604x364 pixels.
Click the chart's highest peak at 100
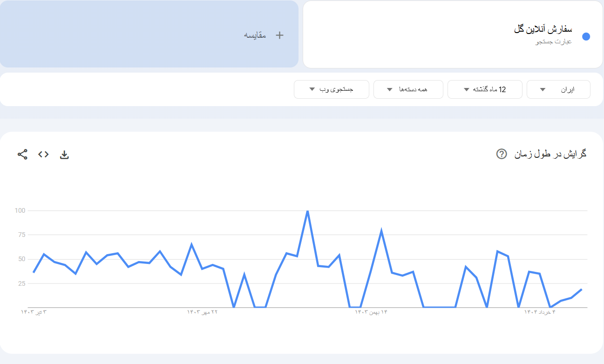click(307, 211)
